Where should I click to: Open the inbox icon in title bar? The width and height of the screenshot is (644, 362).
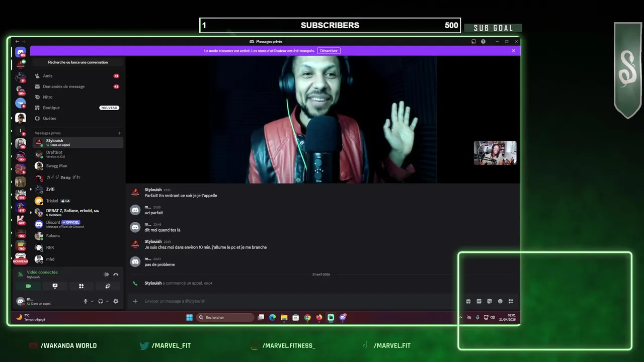(473, 42)
